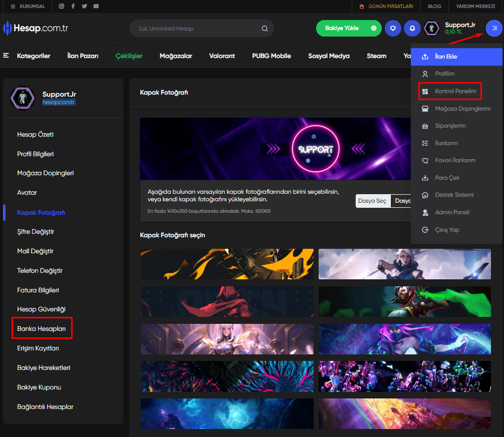Select the colorful crystals cover
The width and height of the screenshot is (504, 437).
(x=405, y=376)
